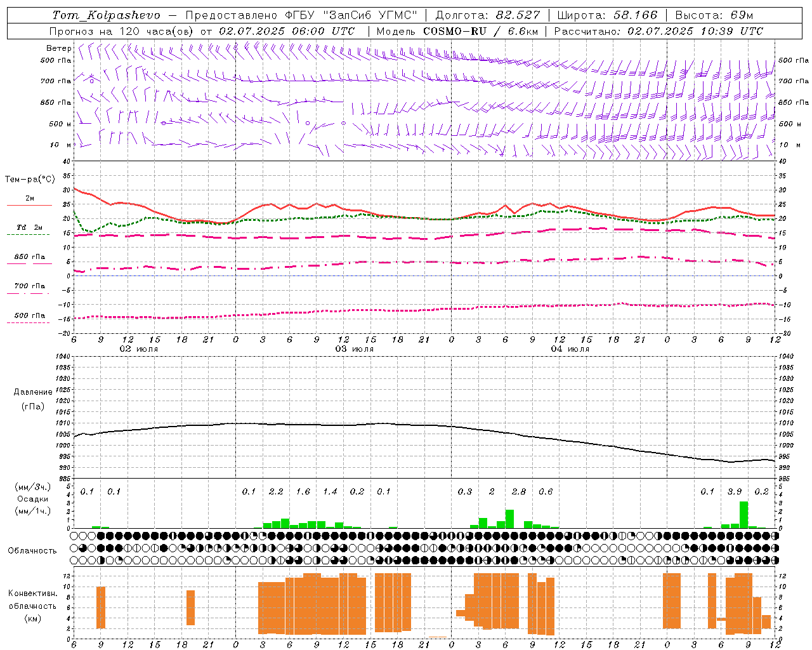This screenshot has width=812, height=650.
Task: Select the '2.8' three-hour precipitation value
Action: (x=519, y=492)
